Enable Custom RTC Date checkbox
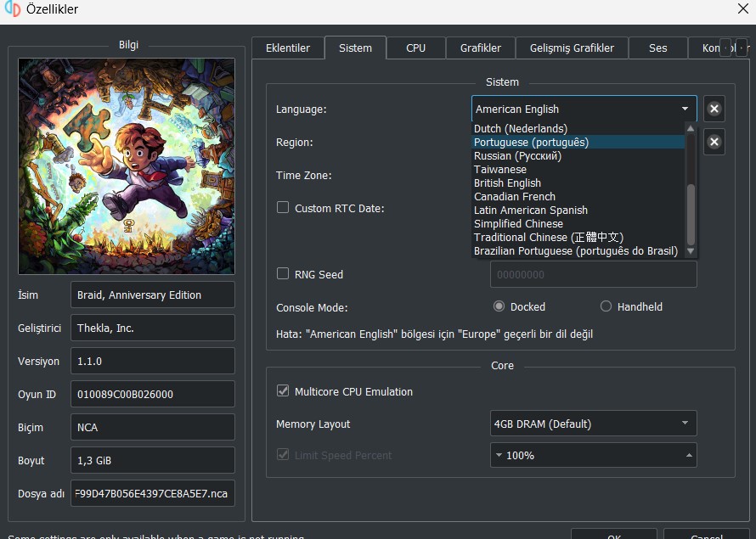 [x=284, y=208]
